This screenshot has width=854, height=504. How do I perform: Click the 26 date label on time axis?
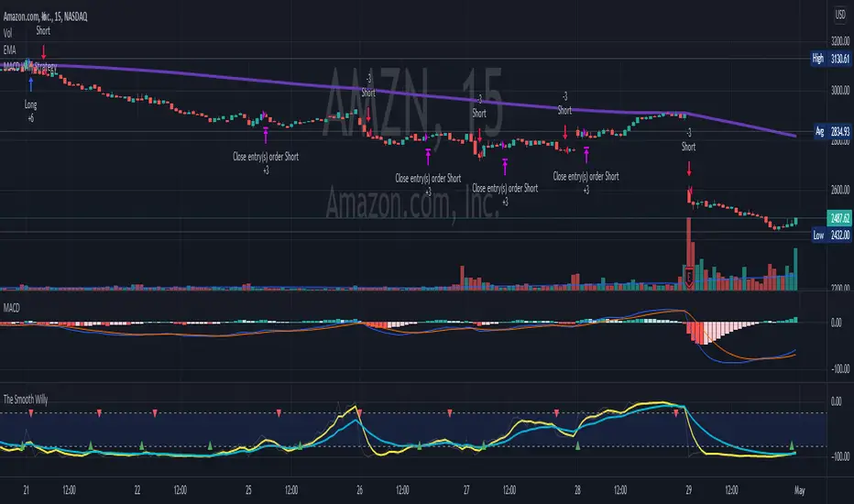click(x=359, y=490)
